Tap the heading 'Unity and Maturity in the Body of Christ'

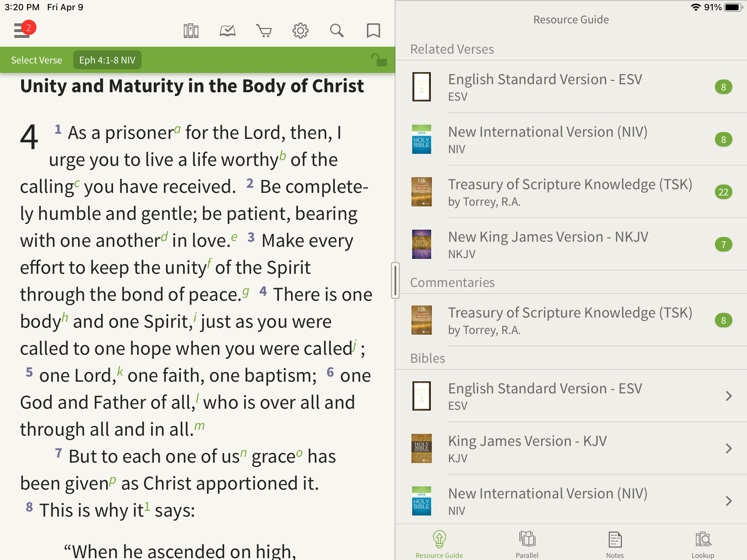(x=192, y=86)
